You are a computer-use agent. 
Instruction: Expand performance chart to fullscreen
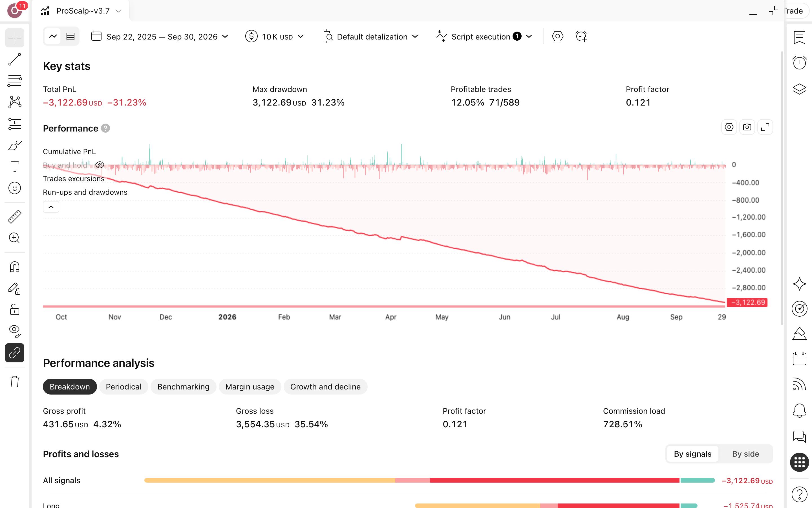(765, 127)
